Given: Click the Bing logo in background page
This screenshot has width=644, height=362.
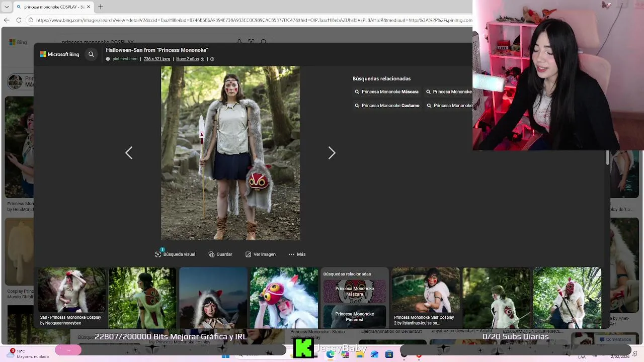Looking at the screenshot, I should tap(18, 42).
